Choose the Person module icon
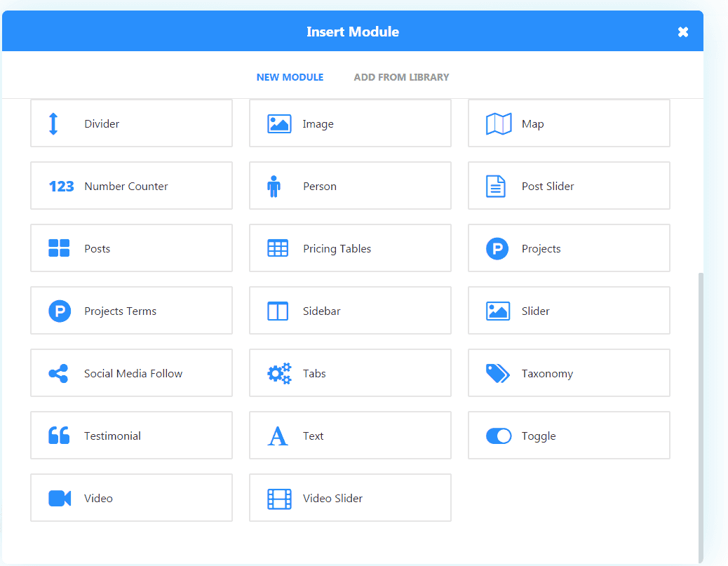The width and height of the screenshot is (728, 566). pyautogui.click(x=274, y=187)
